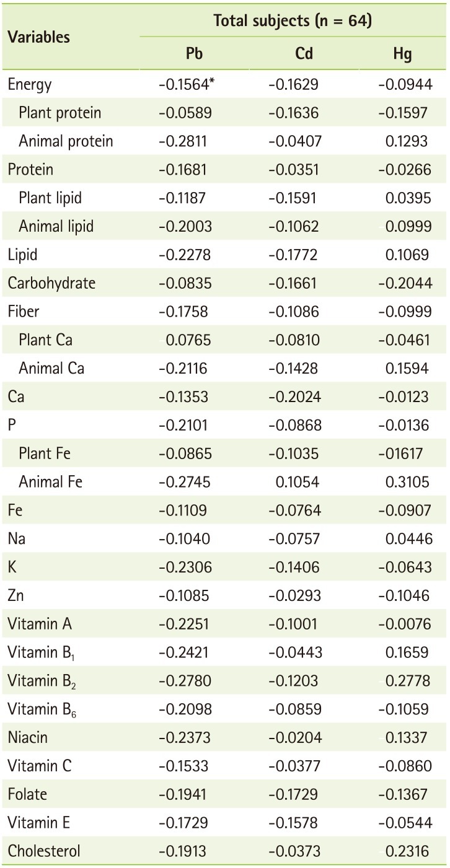The image size is (450, 868).
Task: Click the Cd value for Ca row
Action: click(293, 397)
